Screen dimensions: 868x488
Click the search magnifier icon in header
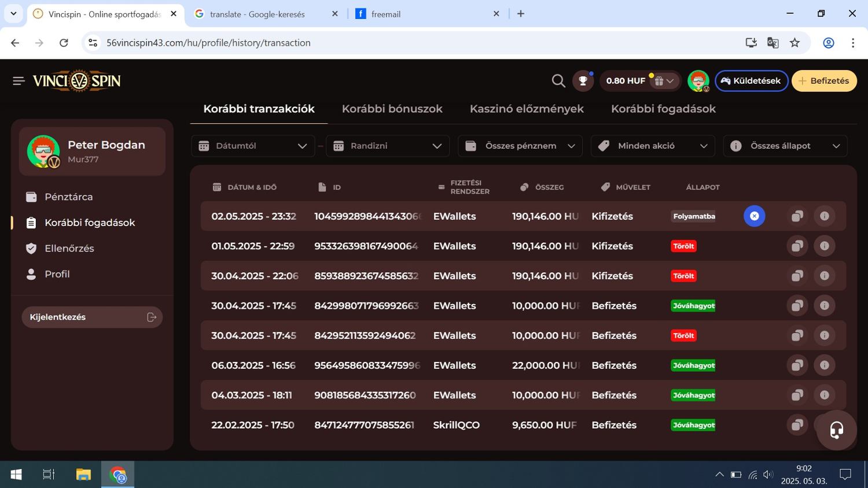click(558, 81)
